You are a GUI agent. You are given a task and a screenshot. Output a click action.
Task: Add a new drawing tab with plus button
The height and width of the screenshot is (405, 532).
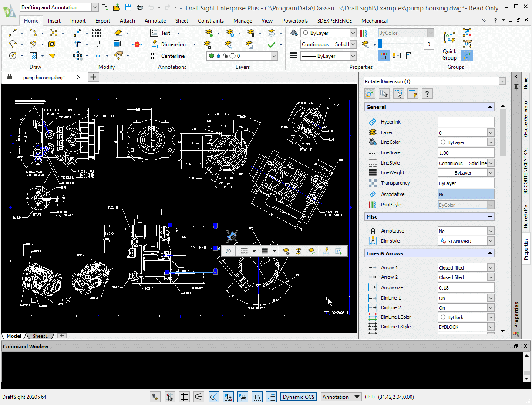93,77
